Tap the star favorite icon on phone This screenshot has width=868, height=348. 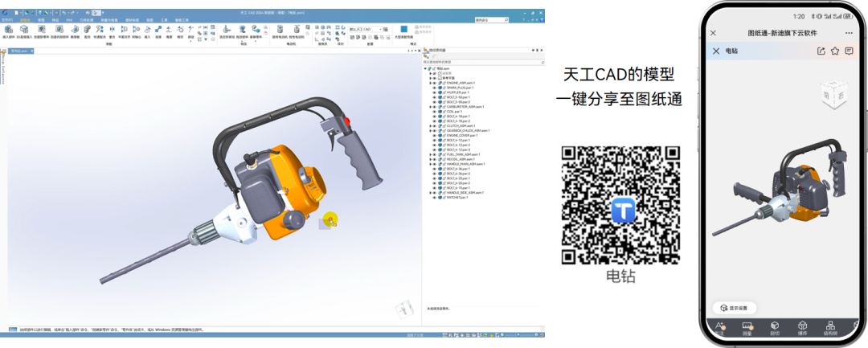pyautogui.click(x=835, y=51)
